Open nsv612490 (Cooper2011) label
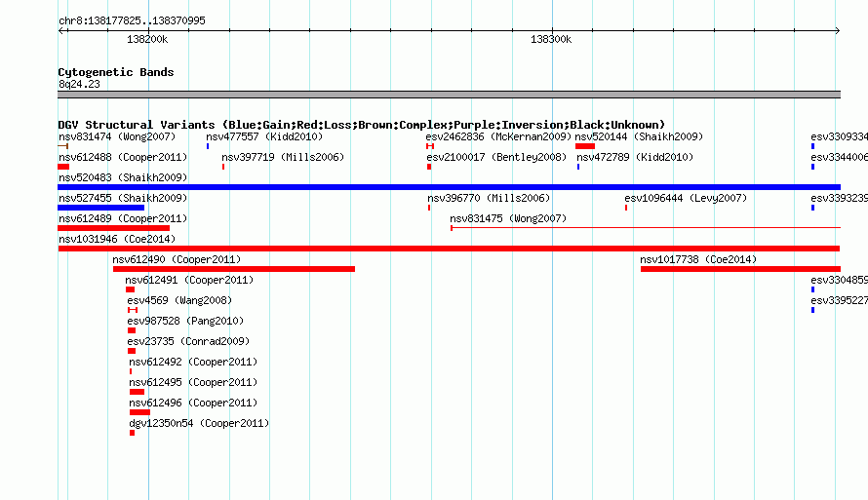Image resolution: width=868 pixels, height=500 pixels. click(x=177, y=259)
